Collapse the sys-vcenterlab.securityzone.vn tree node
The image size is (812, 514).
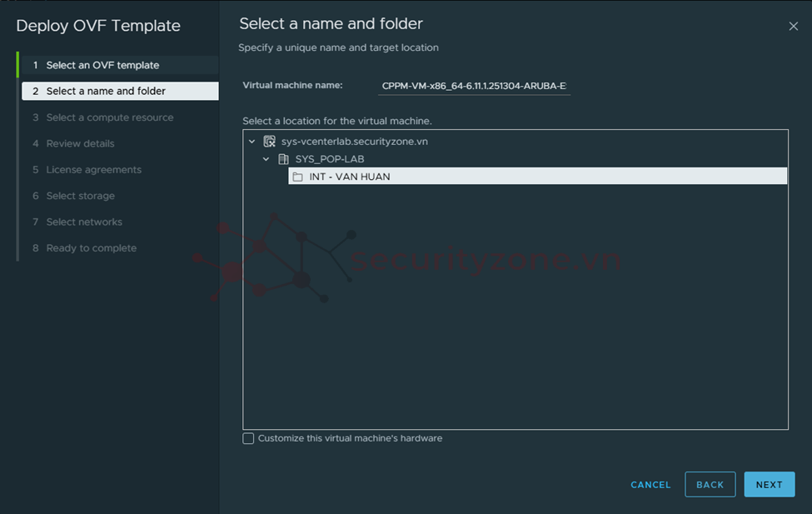(x=252, y=142)
